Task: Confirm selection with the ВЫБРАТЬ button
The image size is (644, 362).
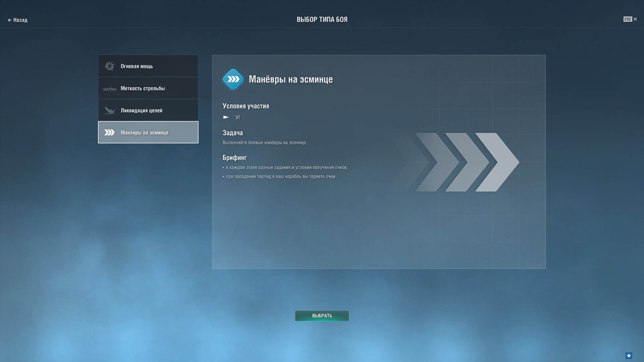Action: pos(322,316)
